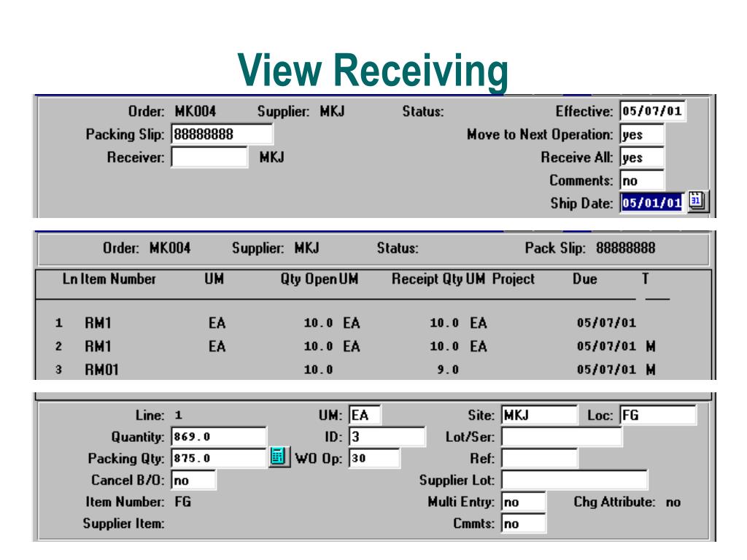Image resolution: width=747 pixels, height=560 pixels.
Task: Click the UM field showing EA
Action: tap(365, 415)
